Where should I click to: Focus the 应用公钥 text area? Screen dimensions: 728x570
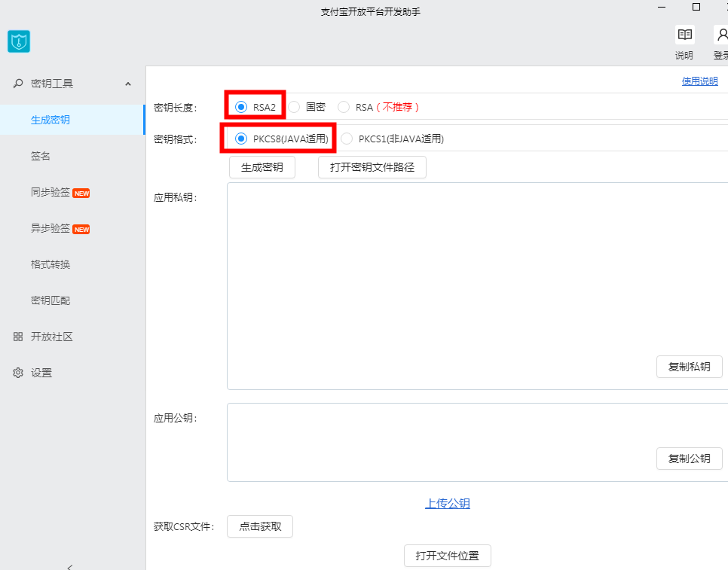(x=477, y=443)
